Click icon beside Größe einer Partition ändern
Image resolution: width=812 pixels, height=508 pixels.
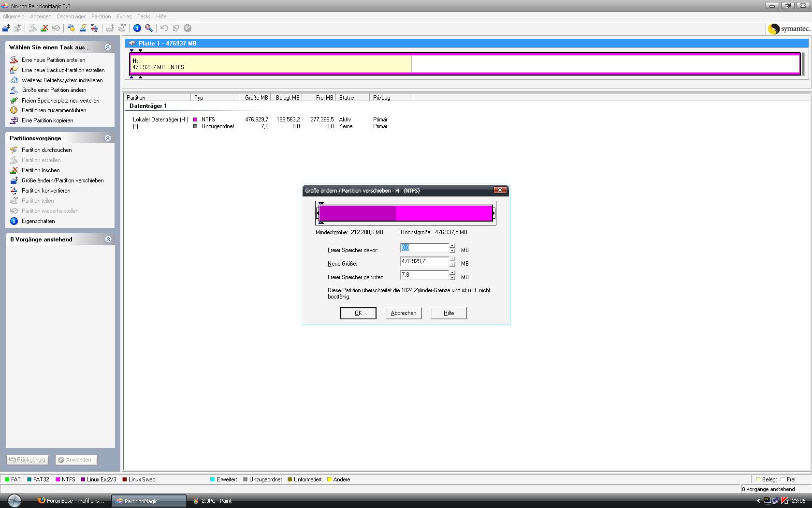click(14, 90)
